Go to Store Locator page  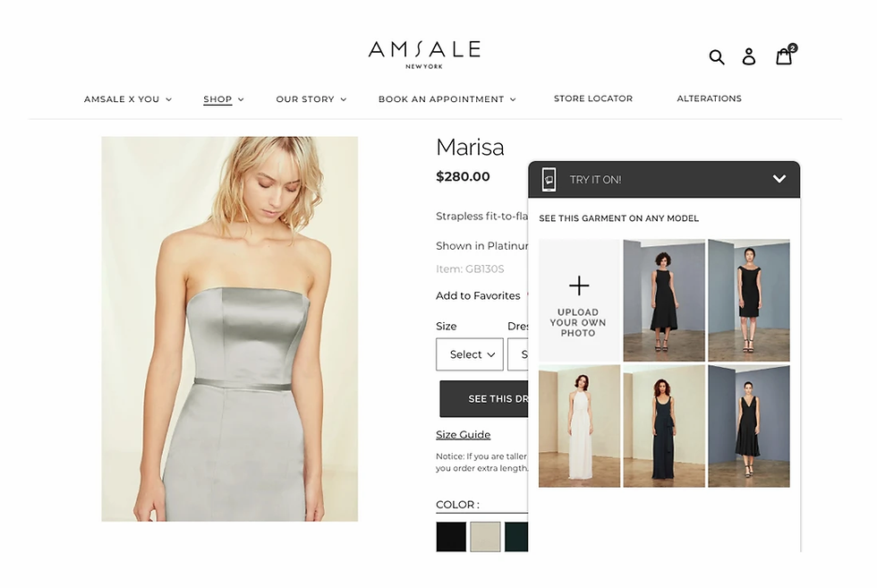pos(592,98)
